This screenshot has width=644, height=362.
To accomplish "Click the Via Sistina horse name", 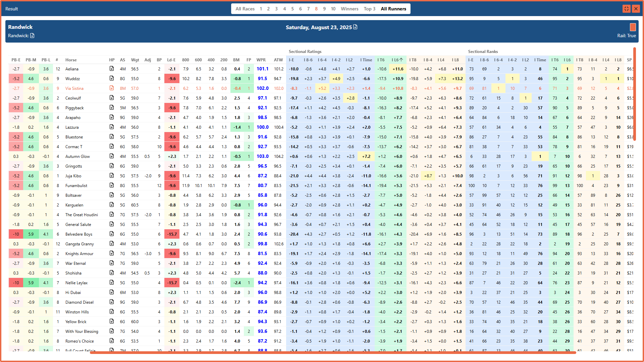I will point(74,88).
